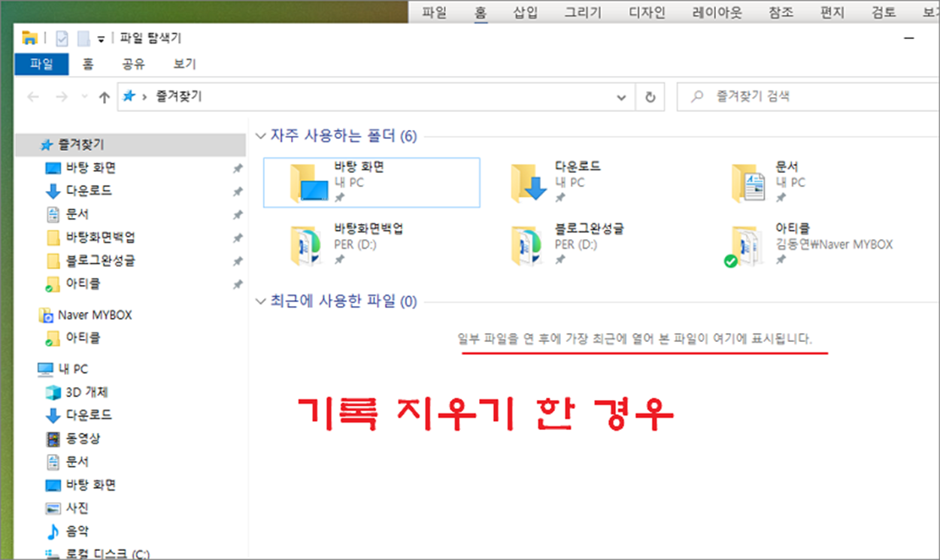Click 디자인 tab in the background window
Image resolution: width=940 pixels, height=560 pixels.
click(x=647, y=12)
